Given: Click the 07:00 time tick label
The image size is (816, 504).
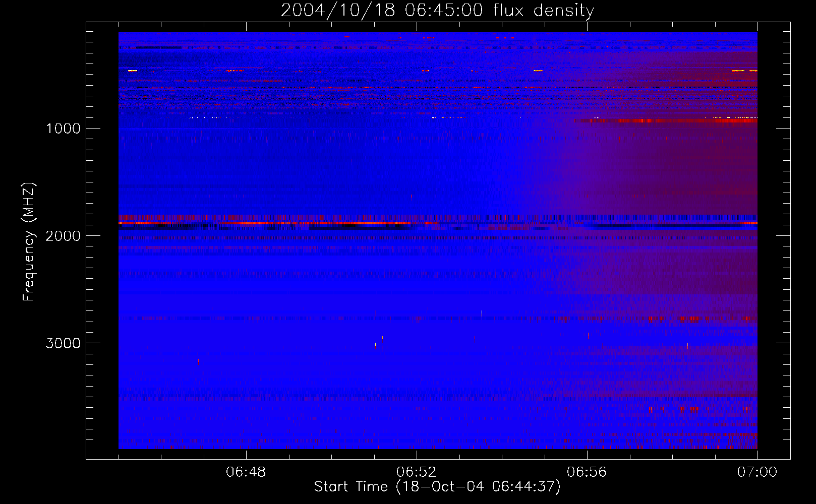Looking at the screenshot, I should tap(757, 472).
